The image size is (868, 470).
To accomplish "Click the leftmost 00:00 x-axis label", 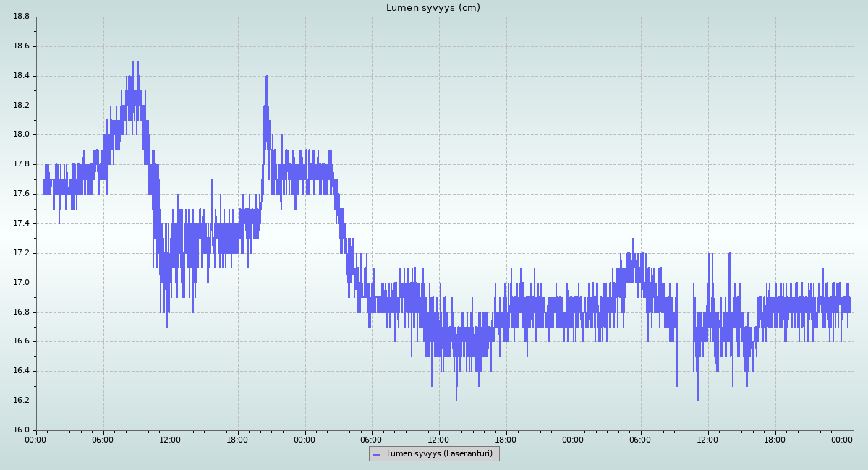I will tap(36, 439).
